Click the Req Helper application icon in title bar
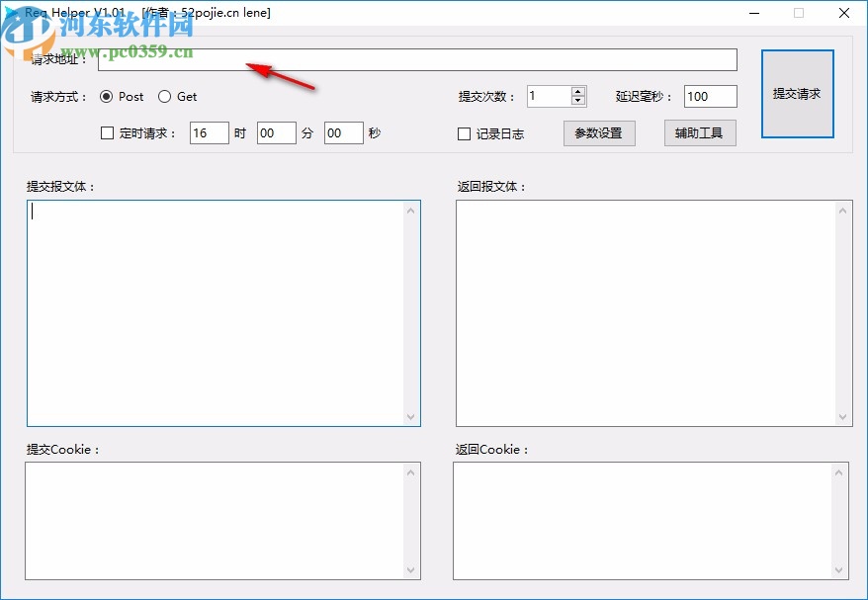Screen dimensions: 868x600 tap(13, 11)
